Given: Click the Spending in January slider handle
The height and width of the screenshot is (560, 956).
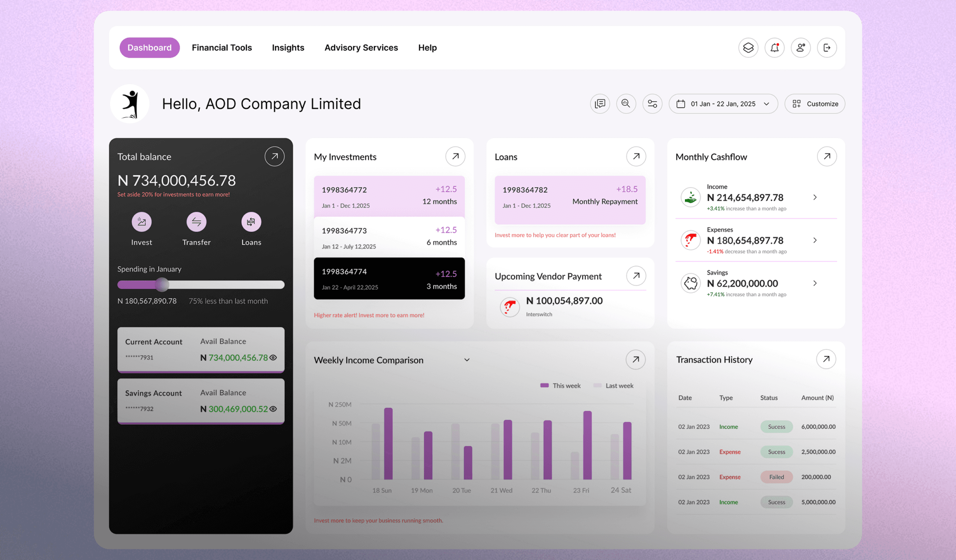Looking at the screenshot, I should coord(162,285).
